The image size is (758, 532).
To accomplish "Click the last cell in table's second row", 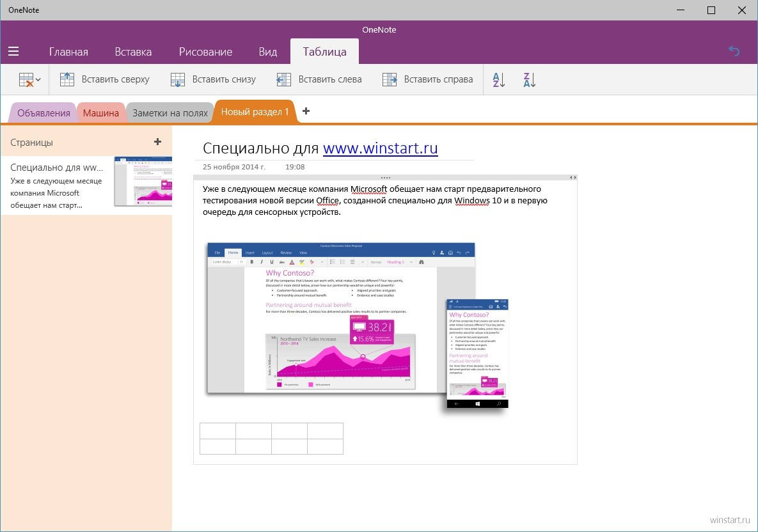I will tap(326, 446).
